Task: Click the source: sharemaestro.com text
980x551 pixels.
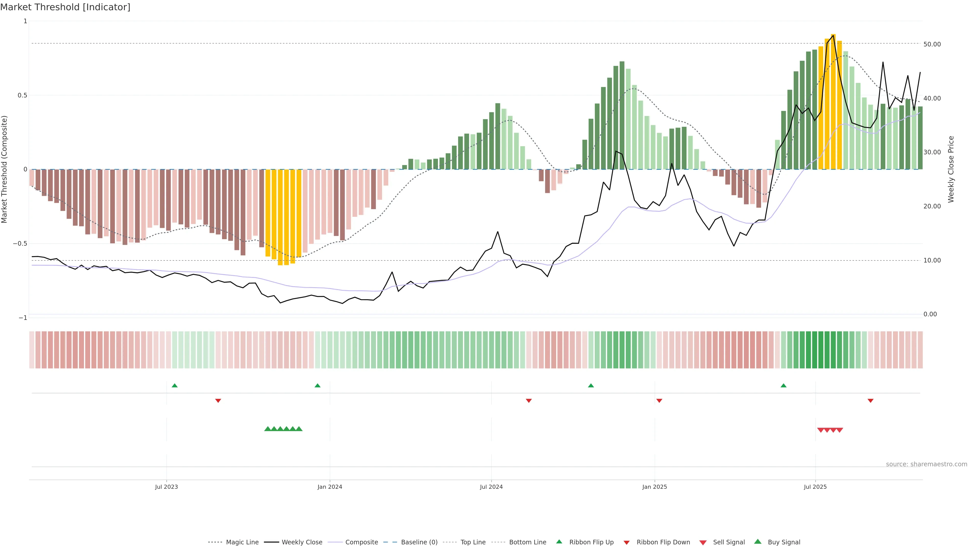Action: [926, 464]
